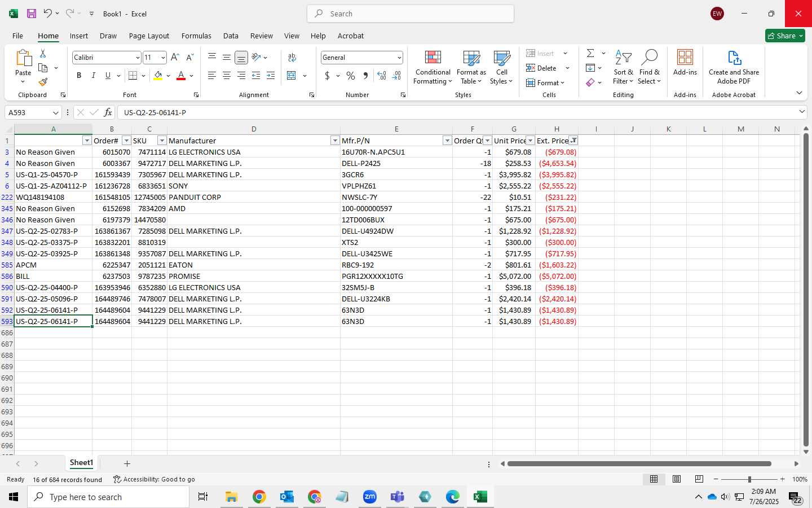Open the Mfr.P/N column filter dropdown
This screenshot has height=508, width=812.
click(x=447, y=141)
